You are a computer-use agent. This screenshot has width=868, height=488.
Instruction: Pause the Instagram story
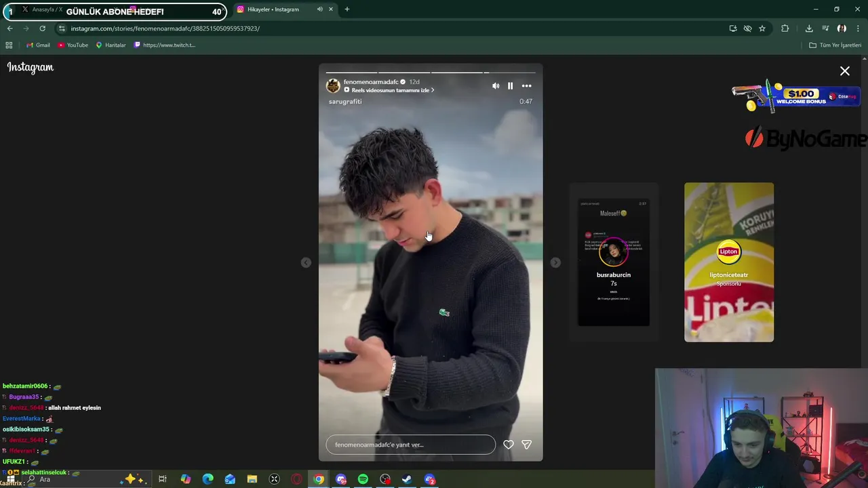[x=511, y=86]
